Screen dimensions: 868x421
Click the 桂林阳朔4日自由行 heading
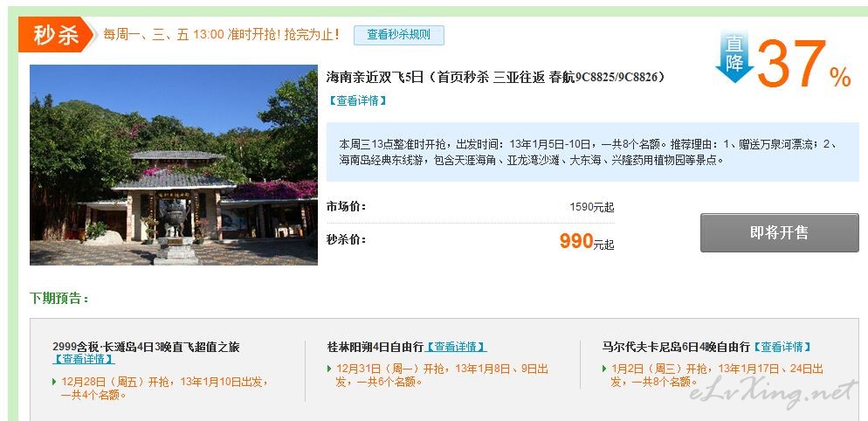(x=375, y=348)
